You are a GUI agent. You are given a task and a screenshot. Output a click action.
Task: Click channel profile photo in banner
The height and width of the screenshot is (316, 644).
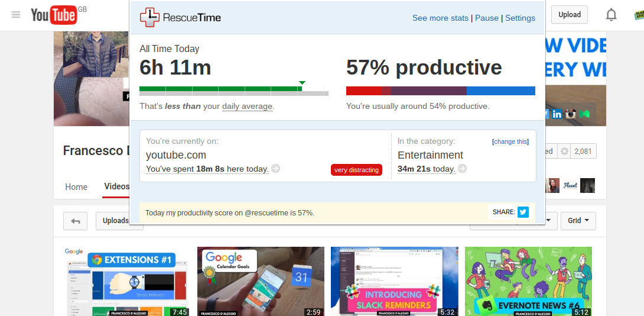(x=96, y=54)
